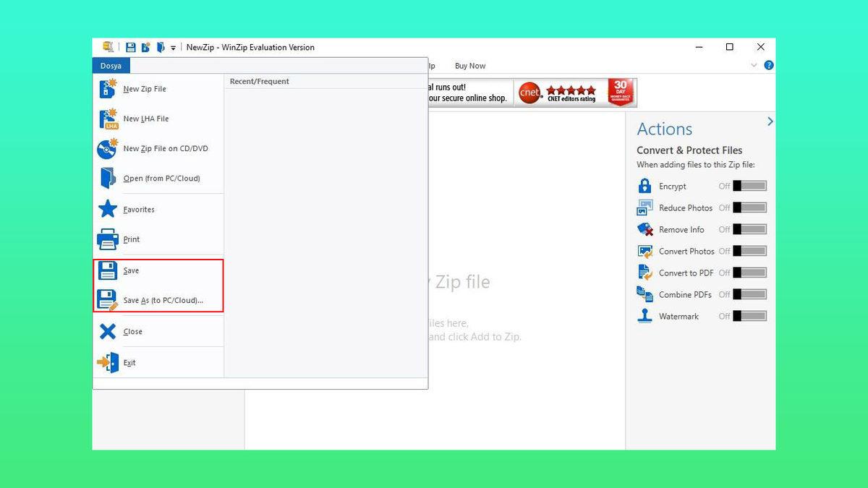Collapse the Actions panel chevron

770,121
